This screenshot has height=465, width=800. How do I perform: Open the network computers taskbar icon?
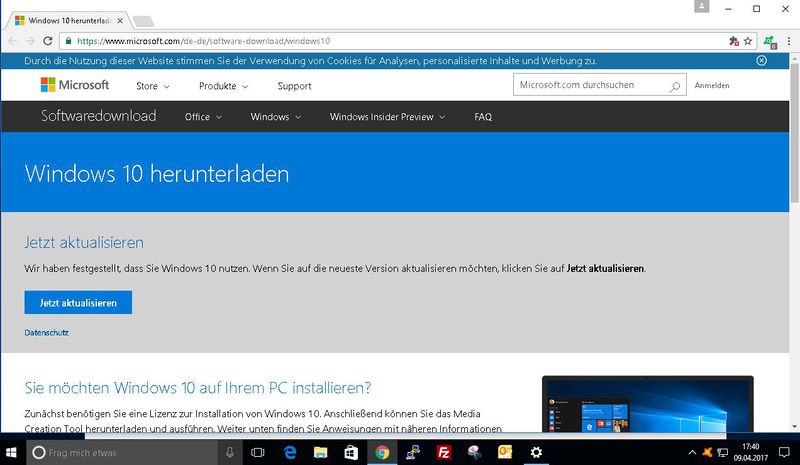click(x=412, y=452)
